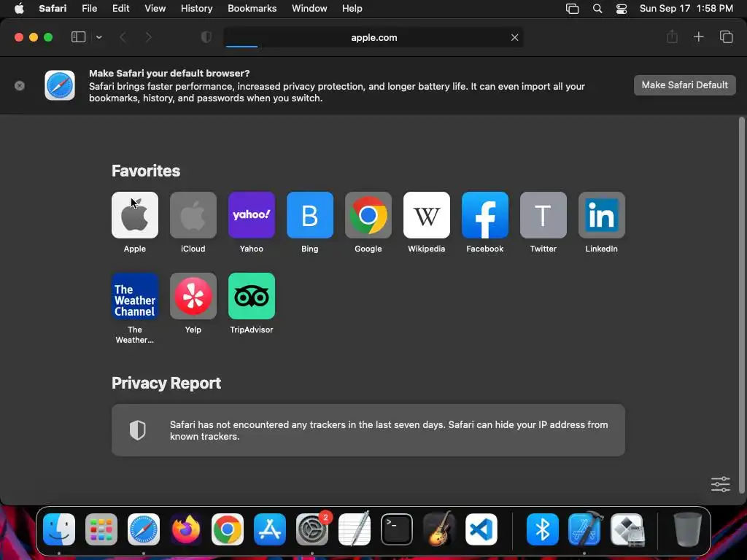Viewport: 747px width, 560px height.
Task: Open Xcode from the Dock
Action: pos(585,529)
